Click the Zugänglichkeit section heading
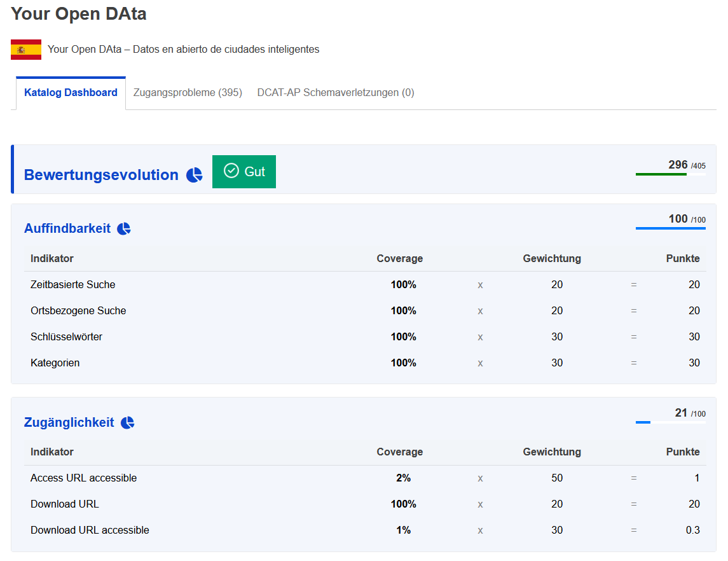The width and height of the screenshot is (728, 561). [x=69, y=422]
